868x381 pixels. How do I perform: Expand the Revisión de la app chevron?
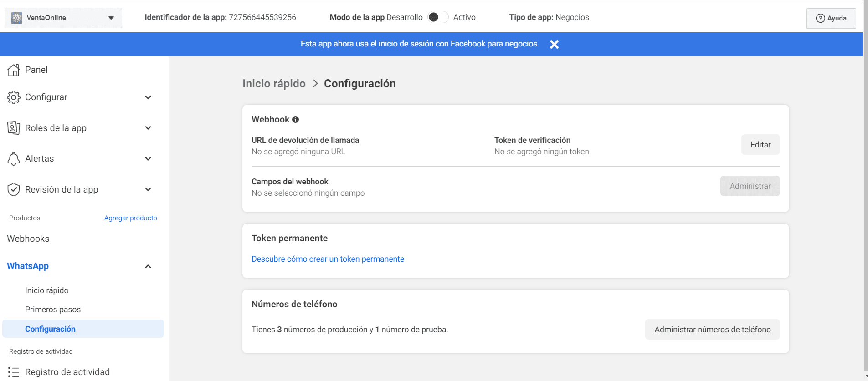[x=148, y=189]
